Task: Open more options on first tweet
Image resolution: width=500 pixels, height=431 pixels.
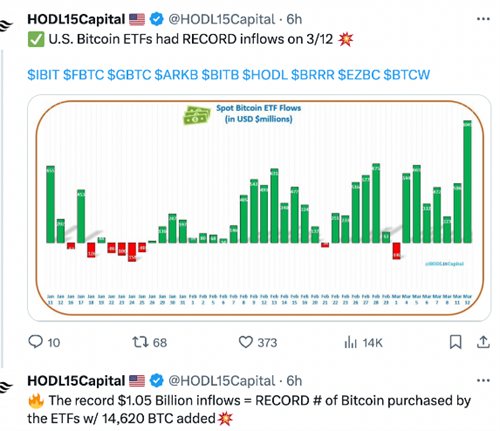Action: [483, 19]
